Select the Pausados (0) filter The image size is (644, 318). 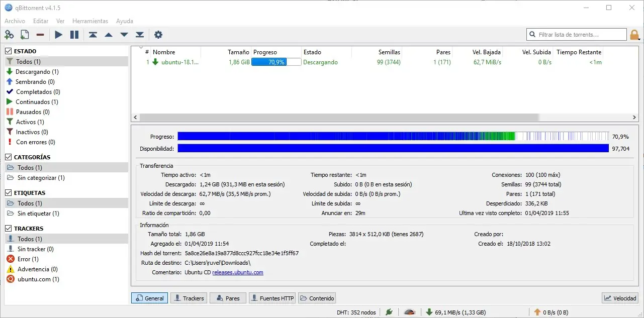[66, 112]
